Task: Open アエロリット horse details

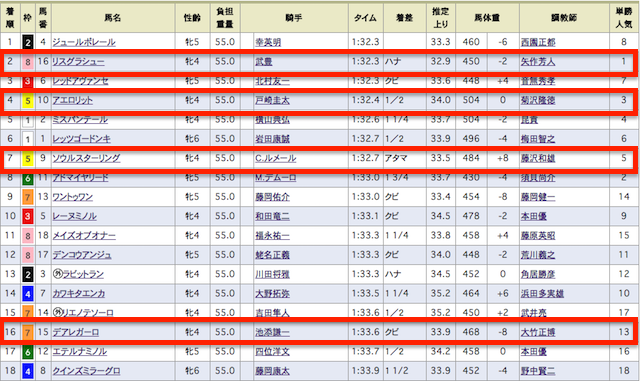Action: tap(72, 100)
